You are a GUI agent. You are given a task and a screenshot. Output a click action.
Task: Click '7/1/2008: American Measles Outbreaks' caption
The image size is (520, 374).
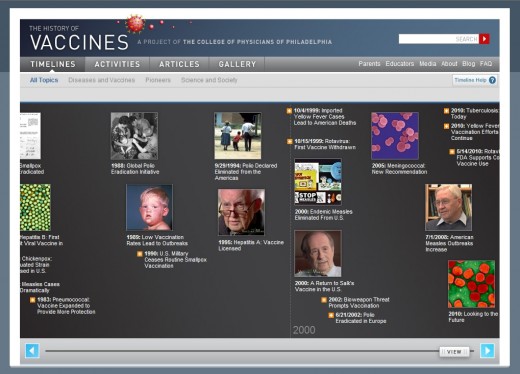coord(449,243)
